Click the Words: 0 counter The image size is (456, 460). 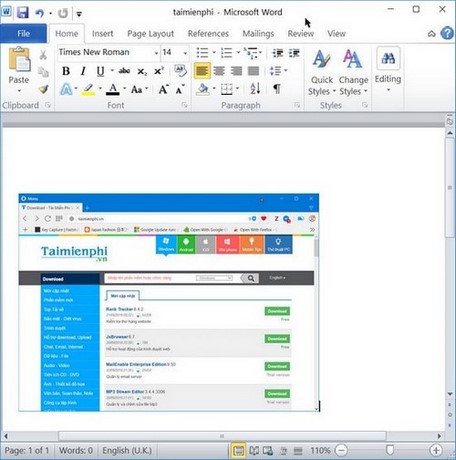pos(76,451)
